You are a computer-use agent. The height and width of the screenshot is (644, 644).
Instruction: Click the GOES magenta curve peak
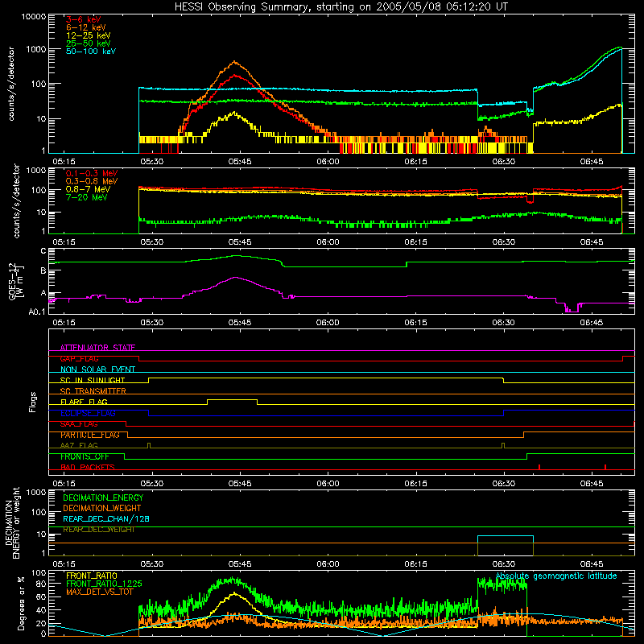tap(236, 278)
